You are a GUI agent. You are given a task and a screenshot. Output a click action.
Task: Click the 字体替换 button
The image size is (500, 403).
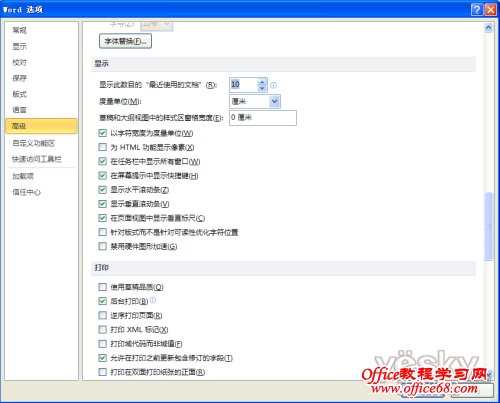pyautogui.click(x=125, y=41)
